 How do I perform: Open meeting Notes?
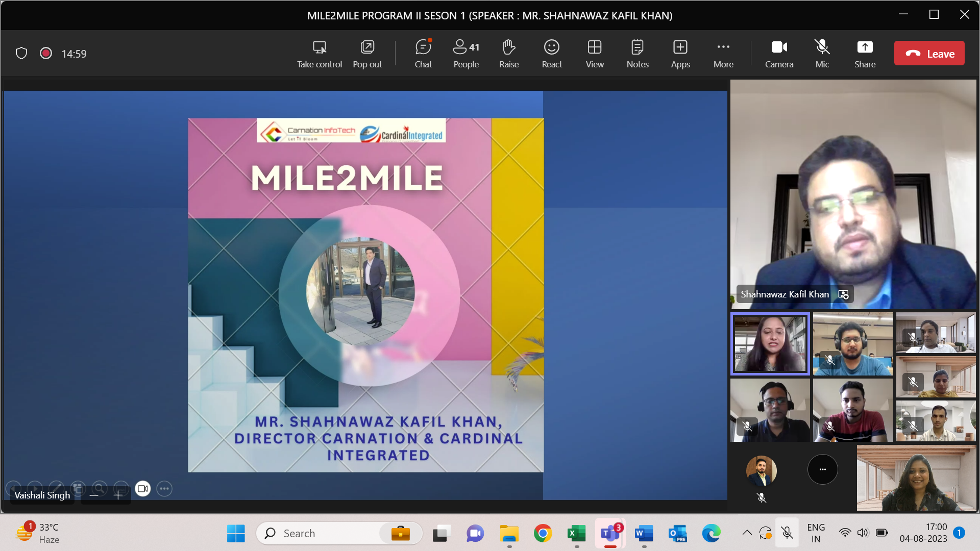click(x=637, y=54)
